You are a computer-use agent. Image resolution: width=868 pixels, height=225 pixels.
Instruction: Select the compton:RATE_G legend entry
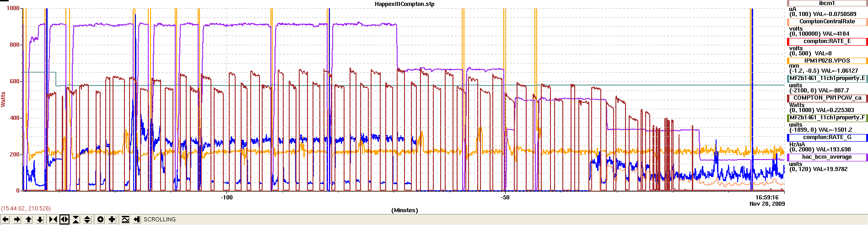[x=827, y=137]
